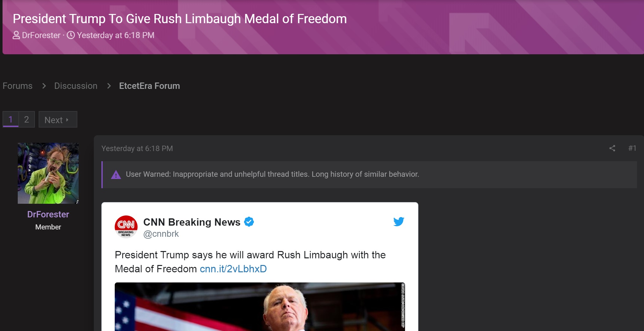Click the Twitter bird icon in tweet
The image size is (644, 331).
(399, 222)
